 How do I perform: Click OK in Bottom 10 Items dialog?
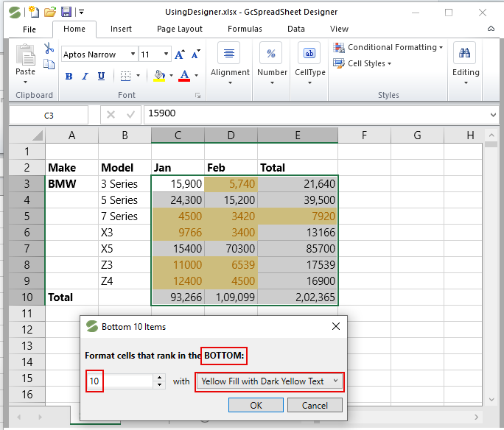point(256,405)
